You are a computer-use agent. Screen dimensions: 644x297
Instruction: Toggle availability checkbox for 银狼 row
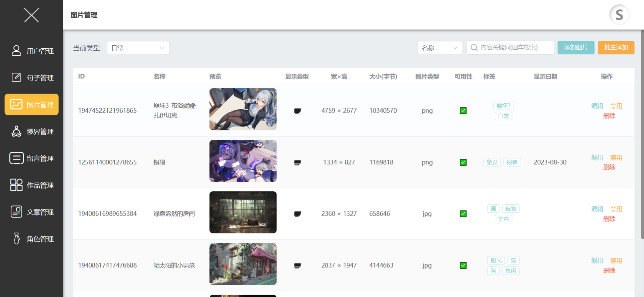coord(463,162)
